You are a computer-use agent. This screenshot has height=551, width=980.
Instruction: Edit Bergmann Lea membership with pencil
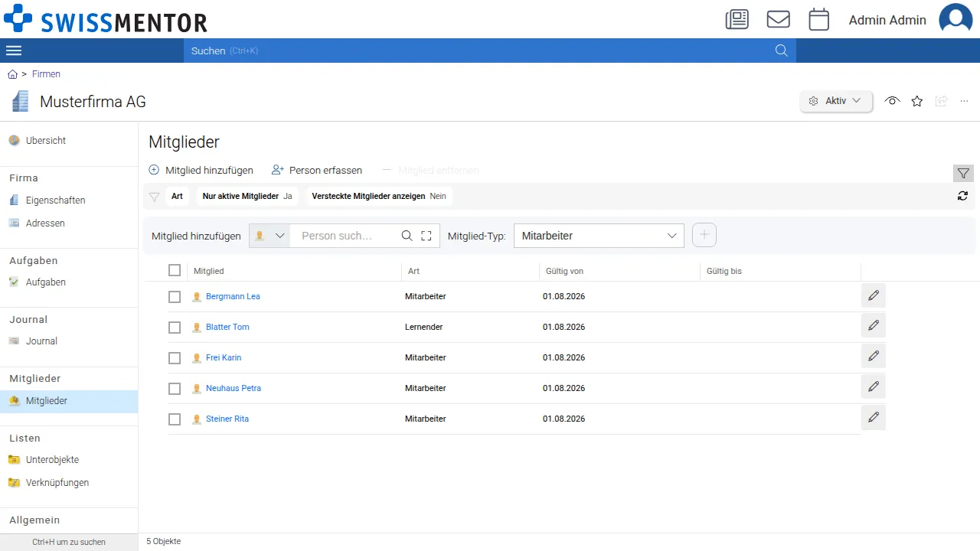point(873,295)
